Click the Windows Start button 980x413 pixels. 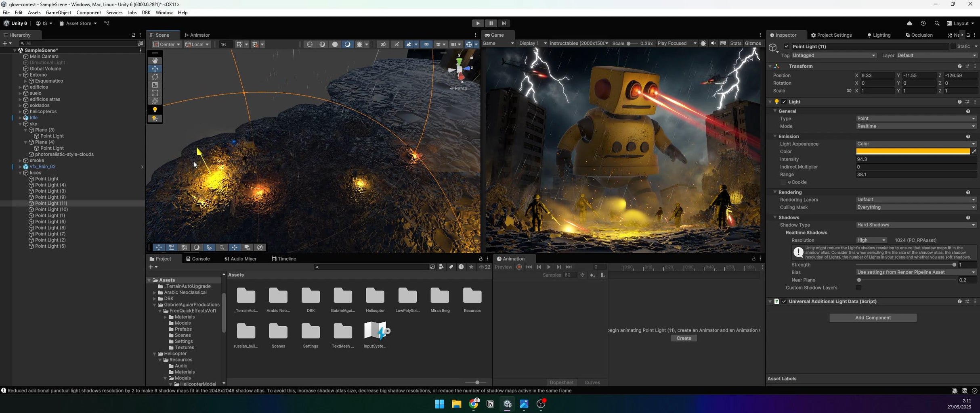coord(440,404)
